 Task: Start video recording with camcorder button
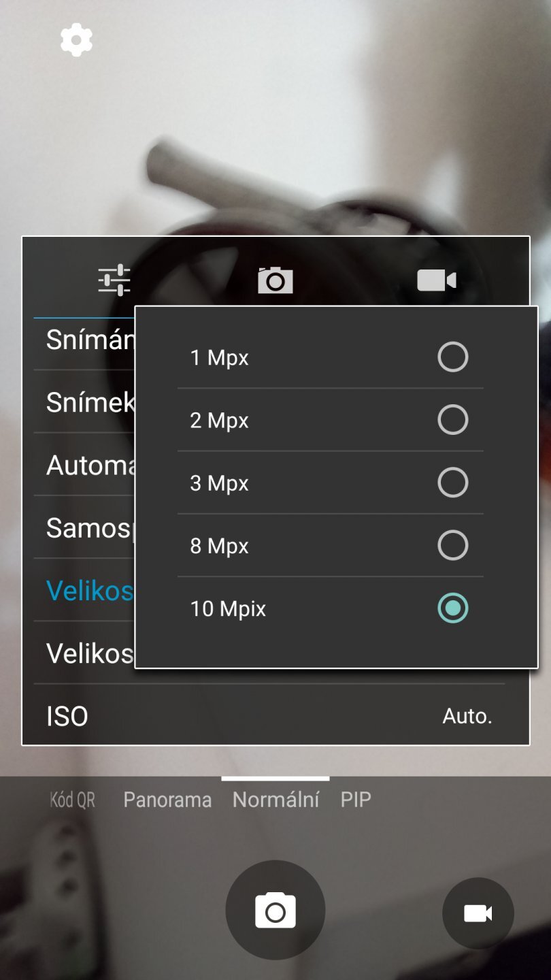(x=478, y=913)
